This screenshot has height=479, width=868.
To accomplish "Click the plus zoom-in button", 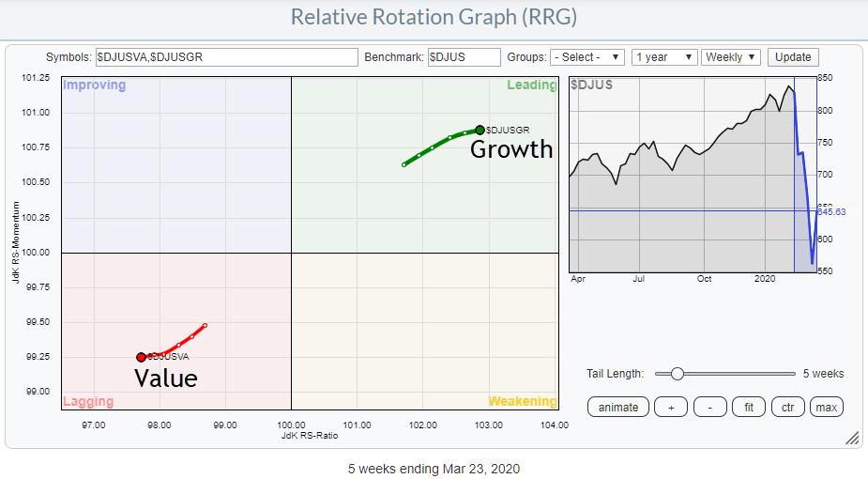I will click(x=671, y=407).
